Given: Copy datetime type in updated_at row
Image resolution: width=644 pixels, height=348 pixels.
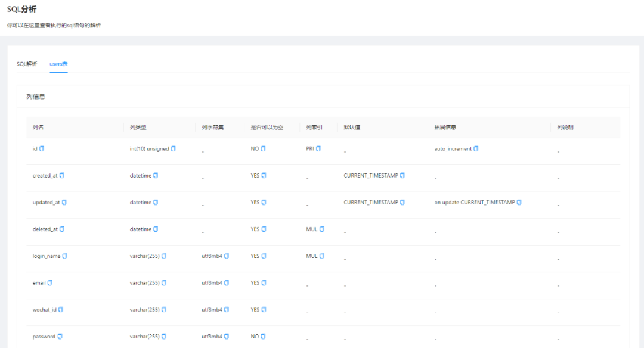Looking at the screenshot, I should point(156,203).
